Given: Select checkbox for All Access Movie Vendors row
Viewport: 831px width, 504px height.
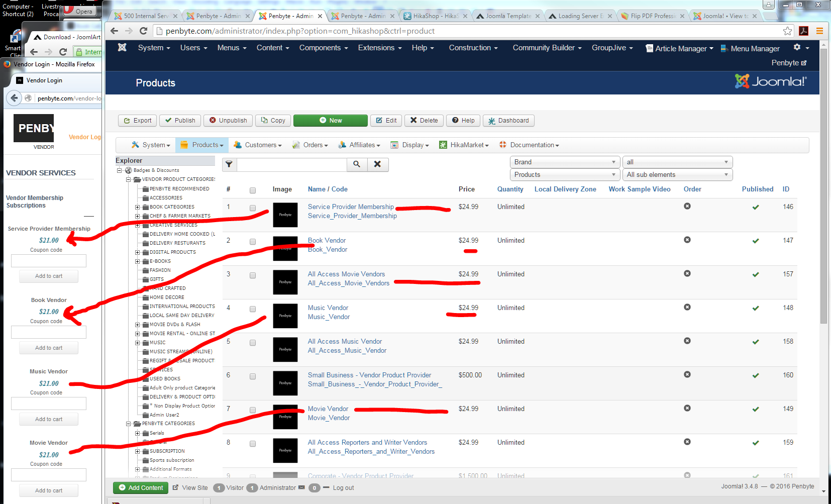Looking at the screenshot, I should [x=253, y=275].
